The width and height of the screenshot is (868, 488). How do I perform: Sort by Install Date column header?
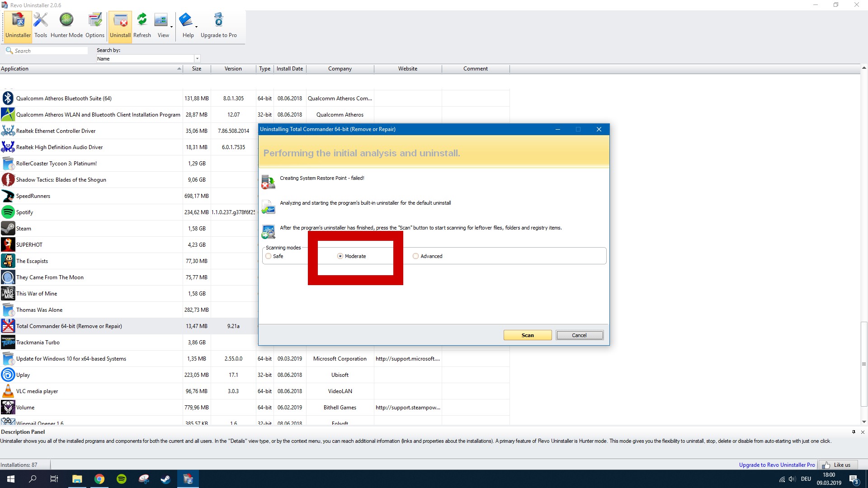[290, 69]
